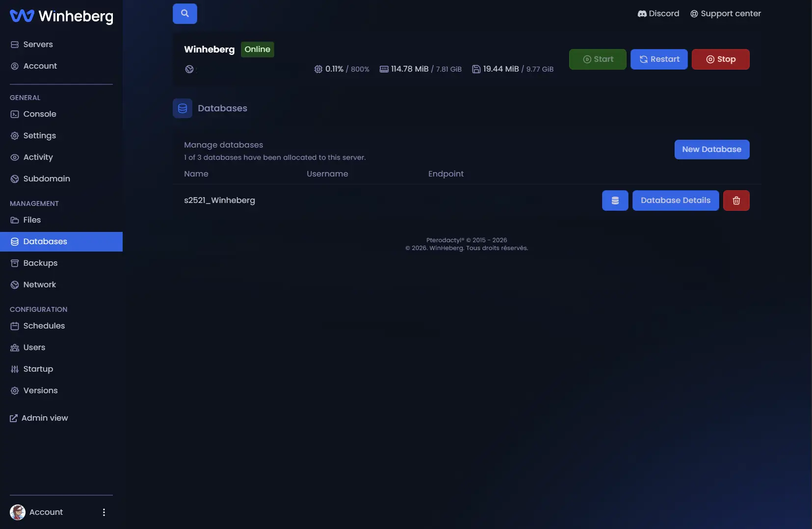Open the Console section
The width and height of the screenshot is (812, 529).
(x=61, y=114)
